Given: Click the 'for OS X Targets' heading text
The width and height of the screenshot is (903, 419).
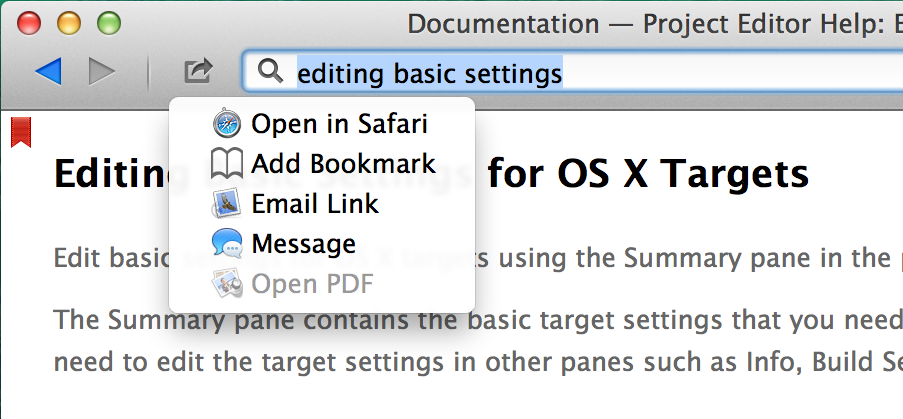Looking at the screenshot, I should coord(648,174).
